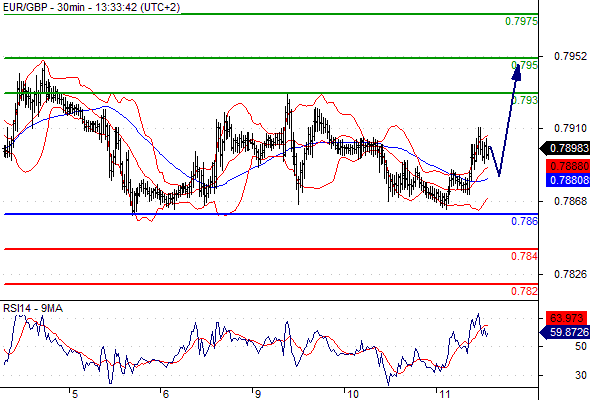590x400 pixels.
Task: Select date label 6 on time axis
Action: tap(166, 394)
